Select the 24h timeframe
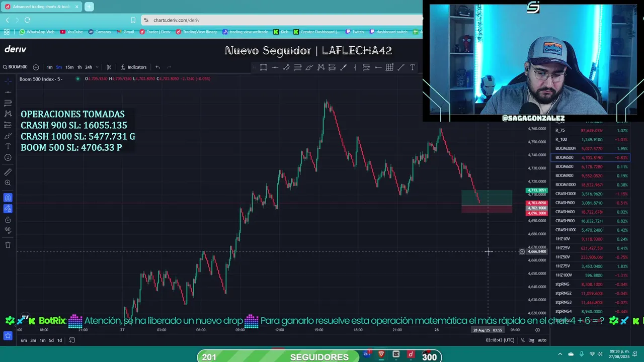 [89, 67]
